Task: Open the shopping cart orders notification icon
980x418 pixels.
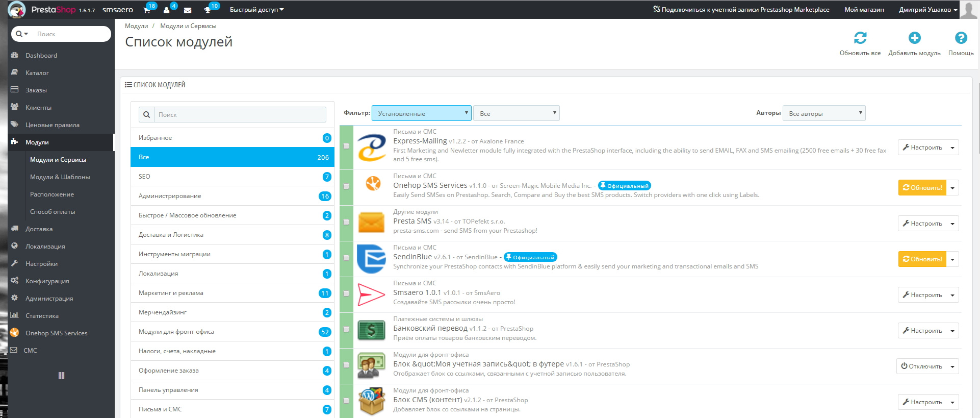Action: click(x=147, y=10)
